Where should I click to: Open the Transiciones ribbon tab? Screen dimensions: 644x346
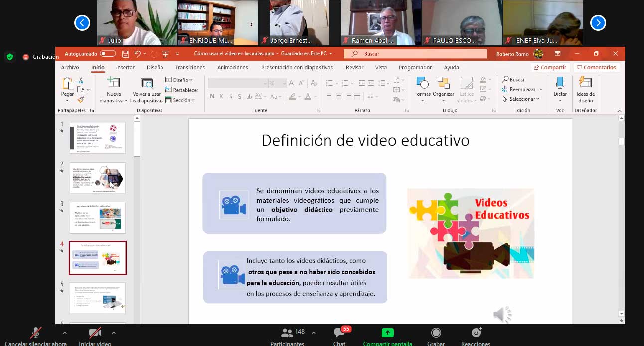[190, 67]
